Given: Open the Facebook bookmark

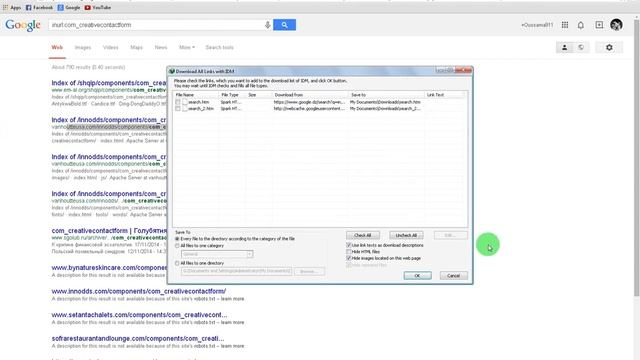Looking at the screenshot, I should pos(39,7).
